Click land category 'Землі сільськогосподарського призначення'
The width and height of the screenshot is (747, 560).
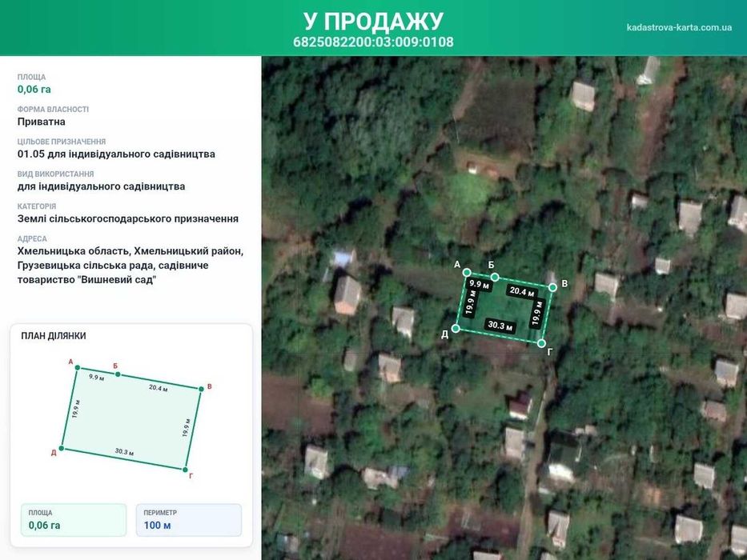[x=127, y=218]
